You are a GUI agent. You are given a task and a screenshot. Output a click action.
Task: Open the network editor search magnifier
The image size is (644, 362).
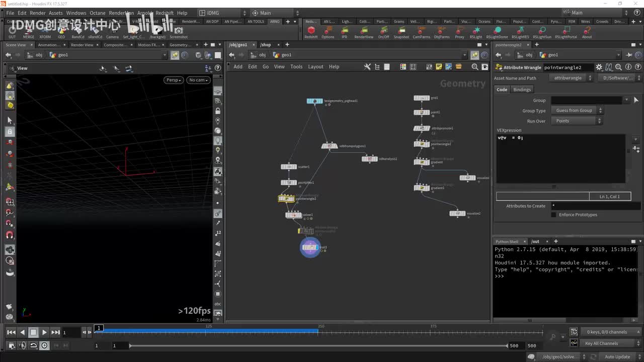coord(474,67)
